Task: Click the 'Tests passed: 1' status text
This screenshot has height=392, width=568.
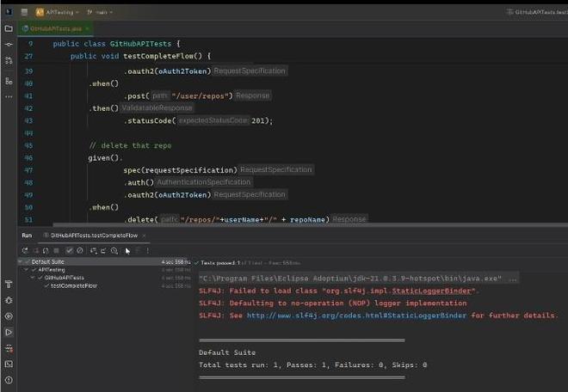Action: [x=220, y=263]
